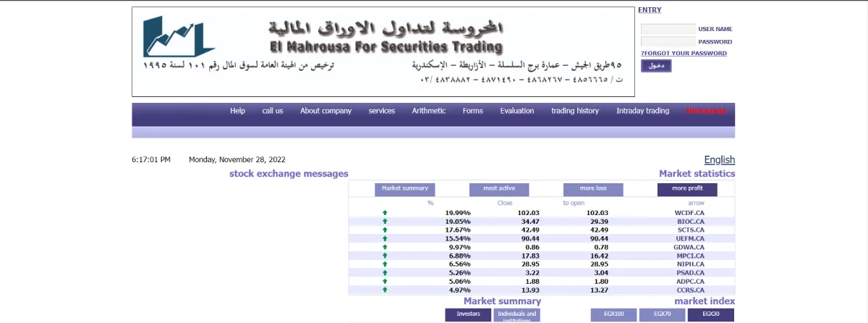Click the green up arrow beside SCTS.CA

point(385,230)
